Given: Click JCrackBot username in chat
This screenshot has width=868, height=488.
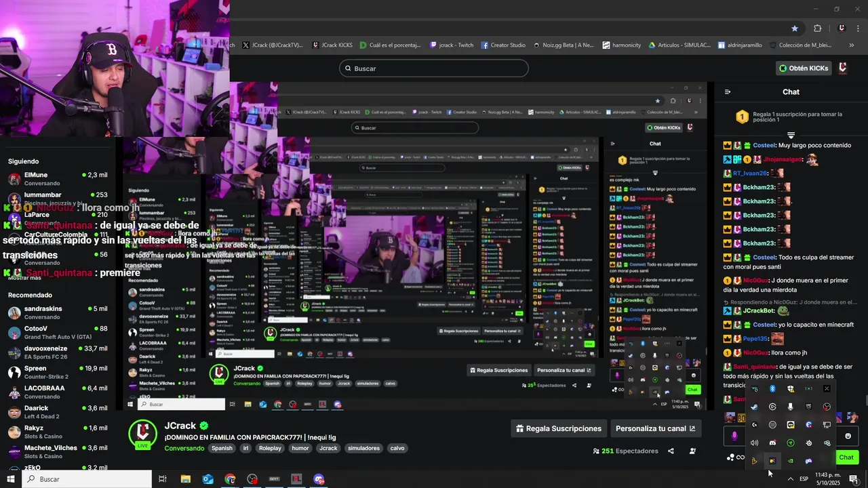Looking at the screenshot, I should coord(758,311).
